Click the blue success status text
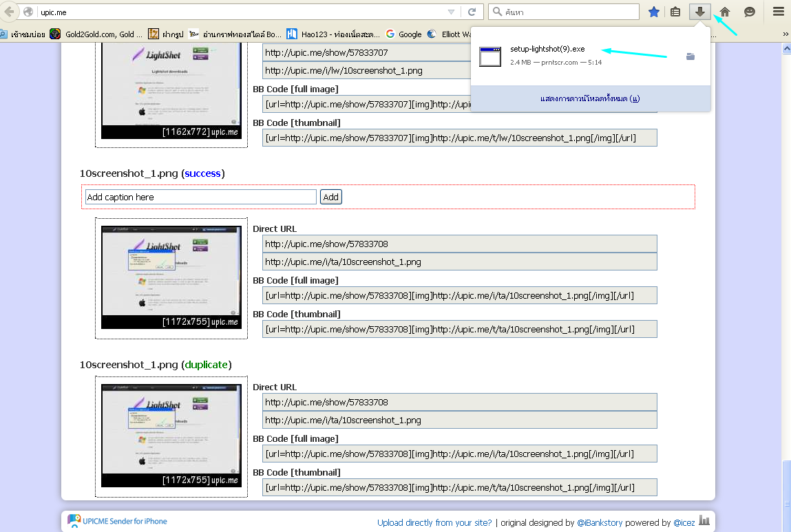This screenshot has height=532, width=791. tap(203, 173)
